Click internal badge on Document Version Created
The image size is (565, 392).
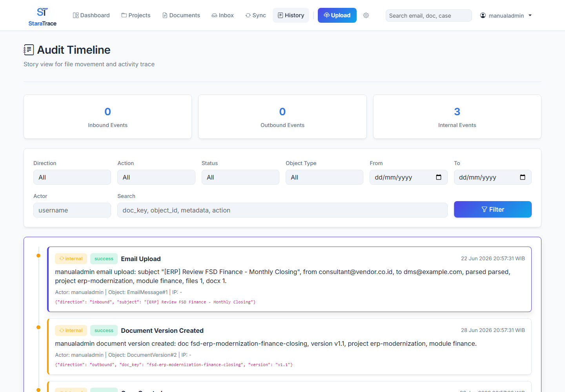coord(71,330)
